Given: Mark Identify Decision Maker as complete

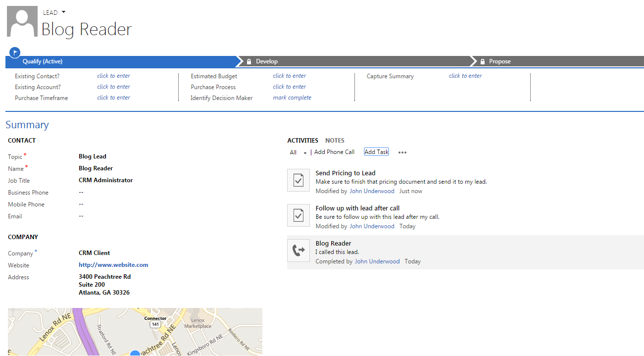Looking at the screenshot, I should 292,98.
